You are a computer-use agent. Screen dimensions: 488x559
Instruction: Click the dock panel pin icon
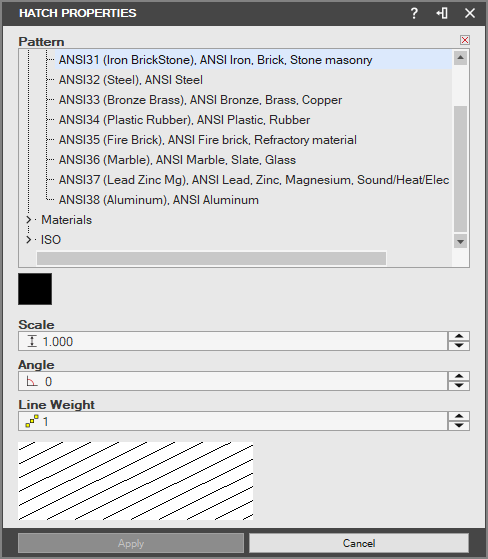click(x=442, y=14)
